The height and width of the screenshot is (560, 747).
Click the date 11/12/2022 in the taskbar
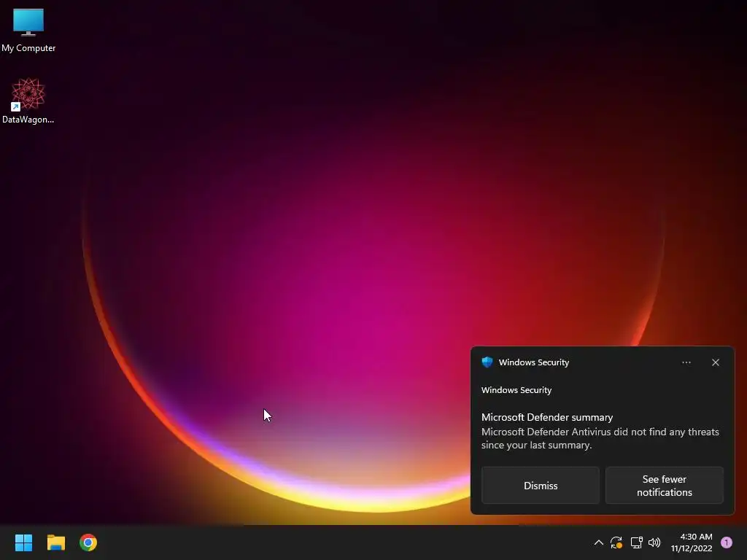coord(692,548)
